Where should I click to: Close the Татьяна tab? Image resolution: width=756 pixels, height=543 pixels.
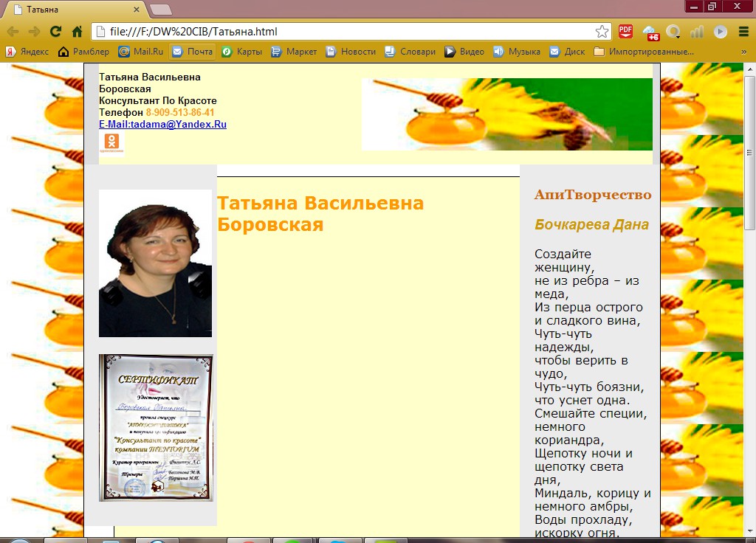137,9
